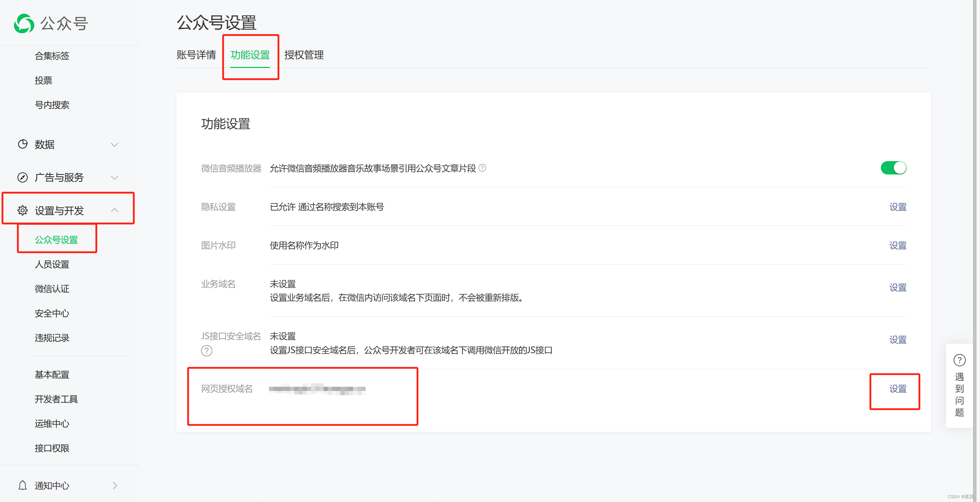Viewport: 980px width, 502px height.
Task: Click 设置 link for JS接口安全域名
Action: click(x=898, y=339)
